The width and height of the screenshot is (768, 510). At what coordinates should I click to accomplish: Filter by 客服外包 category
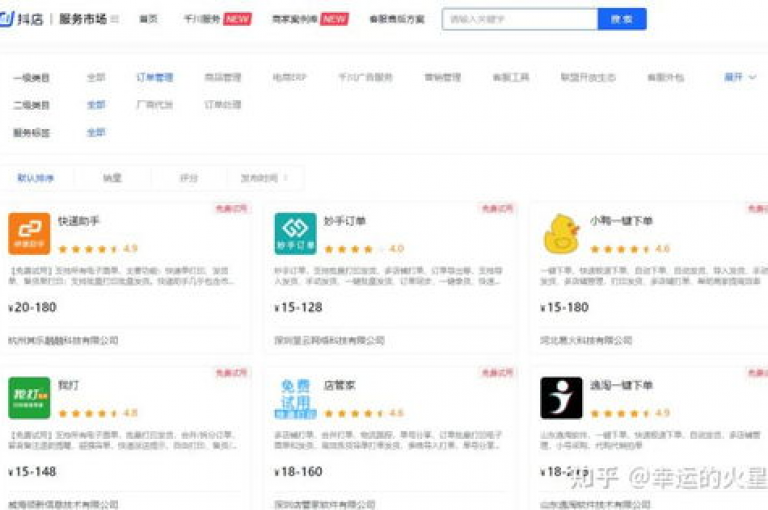click(666, 77)
